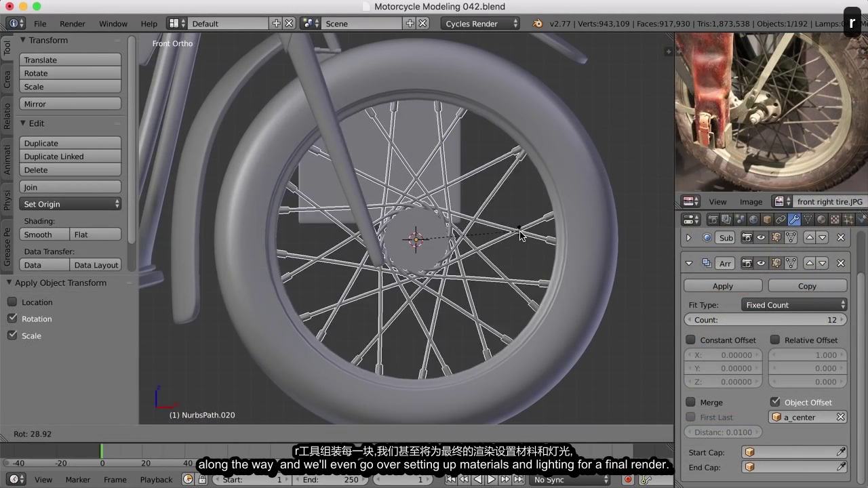Open the Object properties cube tab

click(x=767, y=220)
